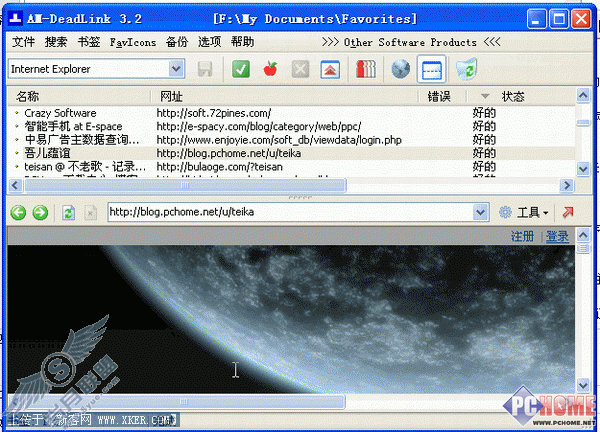Open the 选项 menu
Screen dimensions: 600x432
[209, 42]
